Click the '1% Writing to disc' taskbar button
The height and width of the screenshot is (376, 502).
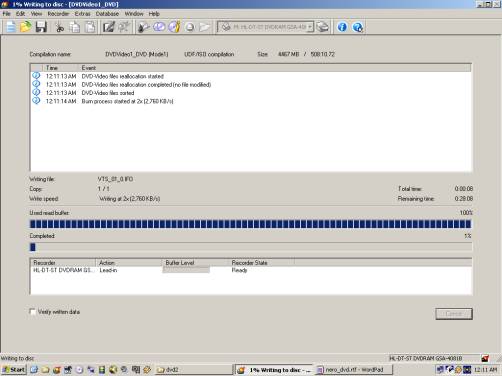click(x=274, y=369)
